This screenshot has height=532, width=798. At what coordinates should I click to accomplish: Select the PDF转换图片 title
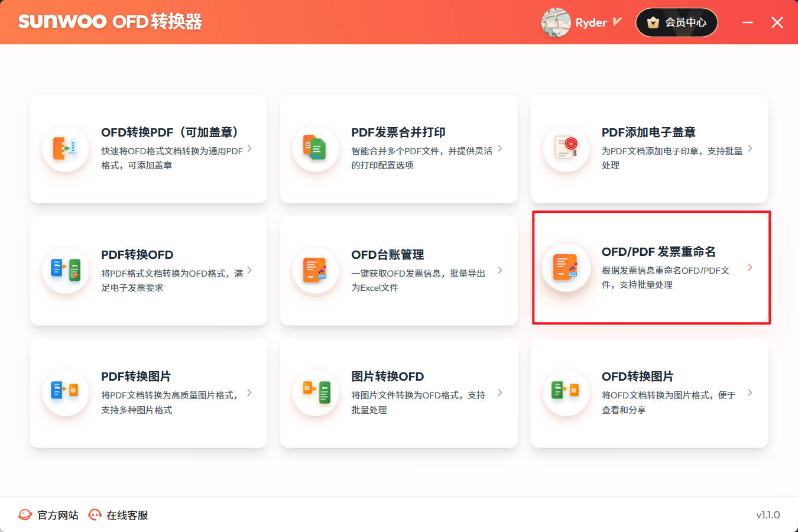click(136, 377)
